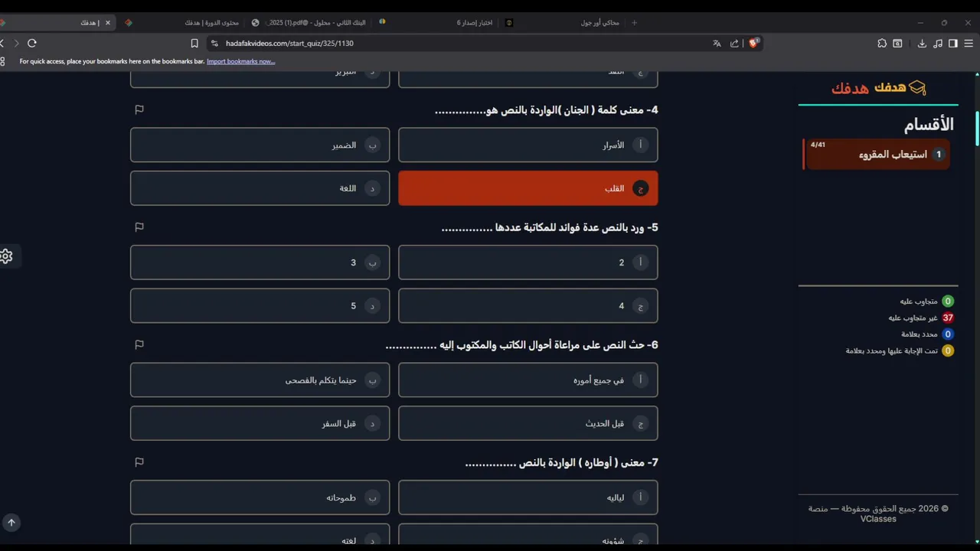Select answer اللغة for question 4

[x=260, y=188]
